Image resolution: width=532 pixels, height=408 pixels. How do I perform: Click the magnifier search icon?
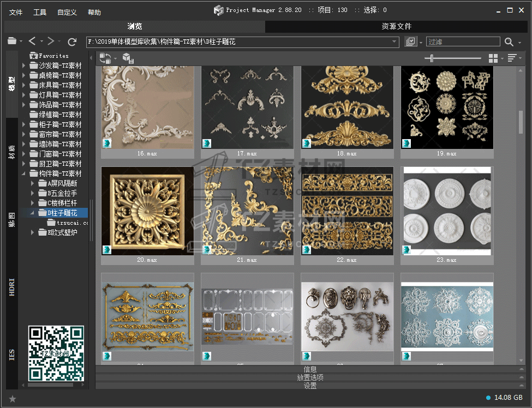pyautogui.click(x=509, y=42)
